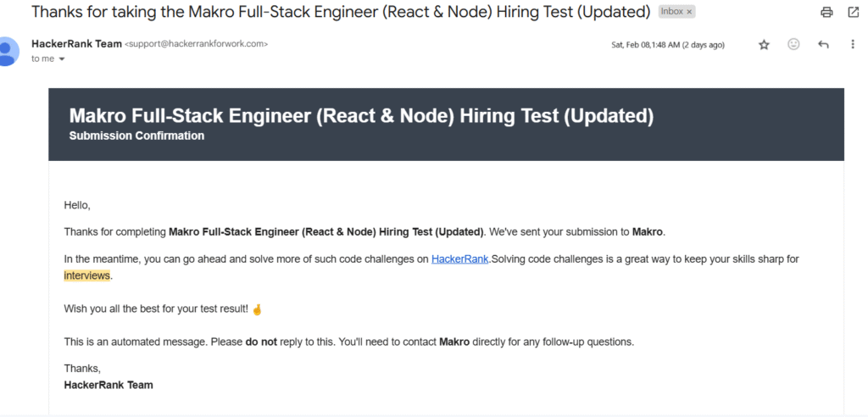This screenshot has height=417, width=868.
Task: Open the three-dot more options menu
Action: coord(853,44)
